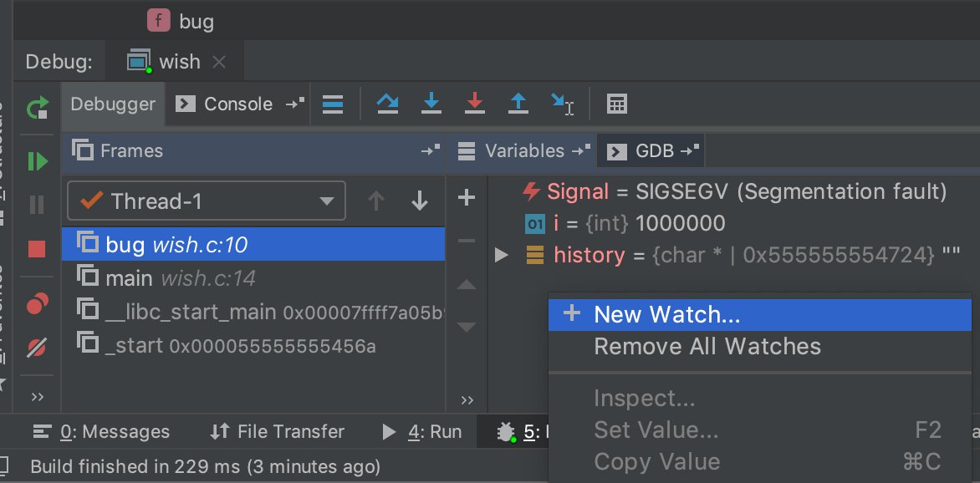Toggle Mute Breakpoints
The width and height of the screenshot is (980, 483).
[37, 348]
